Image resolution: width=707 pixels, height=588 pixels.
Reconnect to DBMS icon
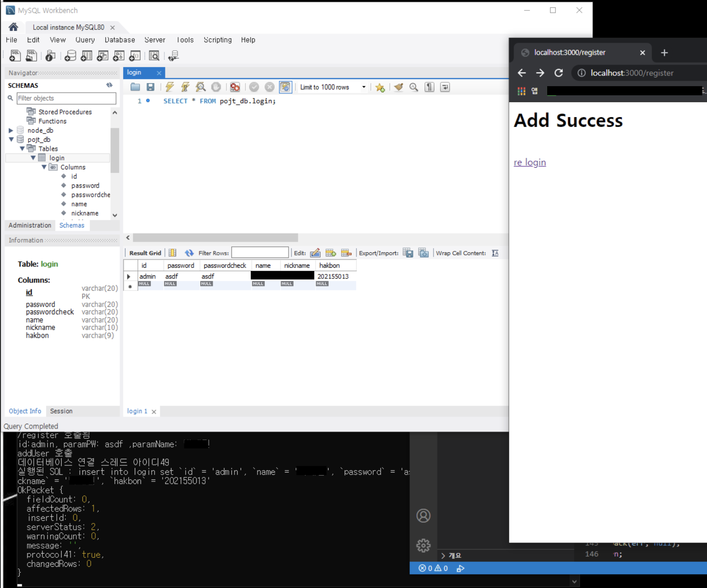coord(173,55)
